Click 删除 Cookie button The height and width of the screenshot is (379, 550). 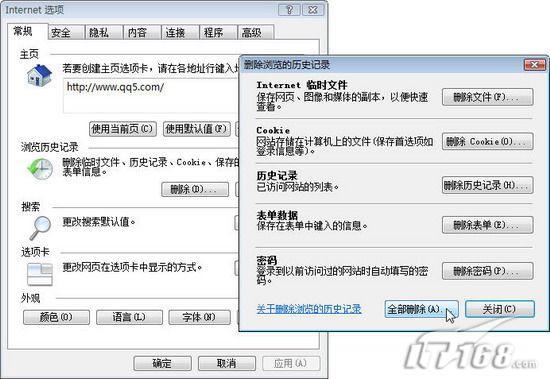488,141
